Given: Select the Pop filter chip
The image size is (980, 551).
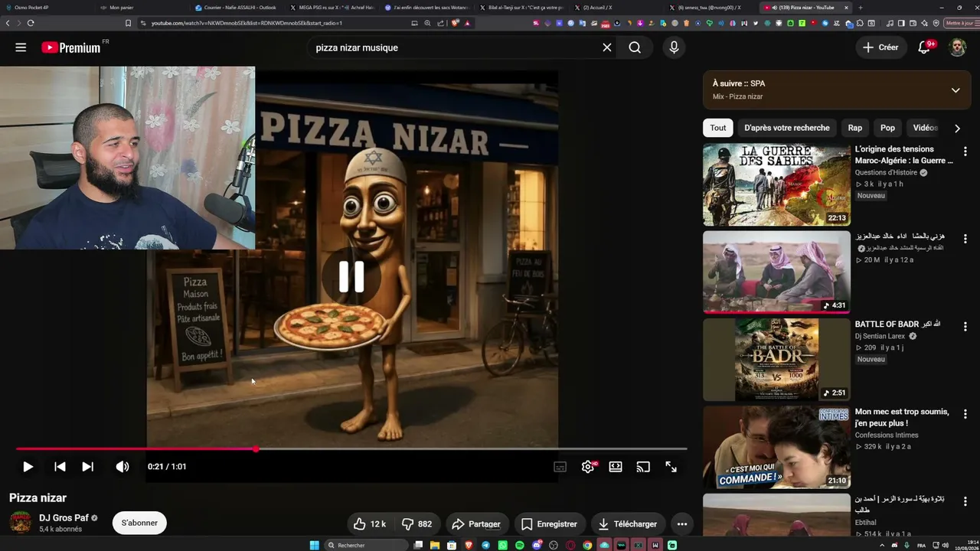Looking at the screenshot, I should pyautogui.click(x=887, y=128).
